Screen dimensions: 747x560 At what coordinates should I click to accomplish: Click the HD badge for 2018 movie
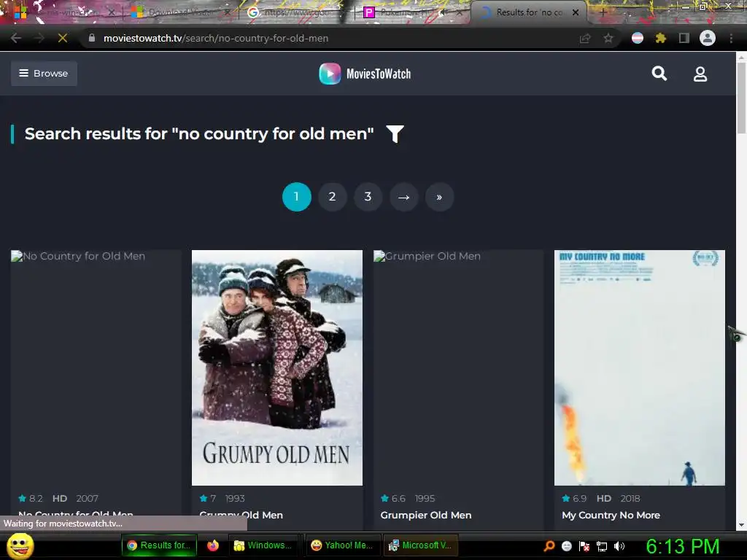point(603,498)
